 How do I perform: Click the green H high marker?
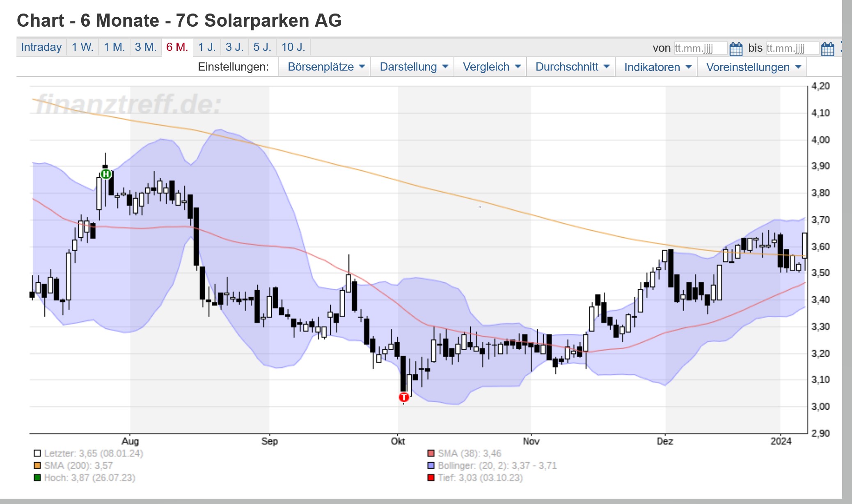click(x=106, y=174)
